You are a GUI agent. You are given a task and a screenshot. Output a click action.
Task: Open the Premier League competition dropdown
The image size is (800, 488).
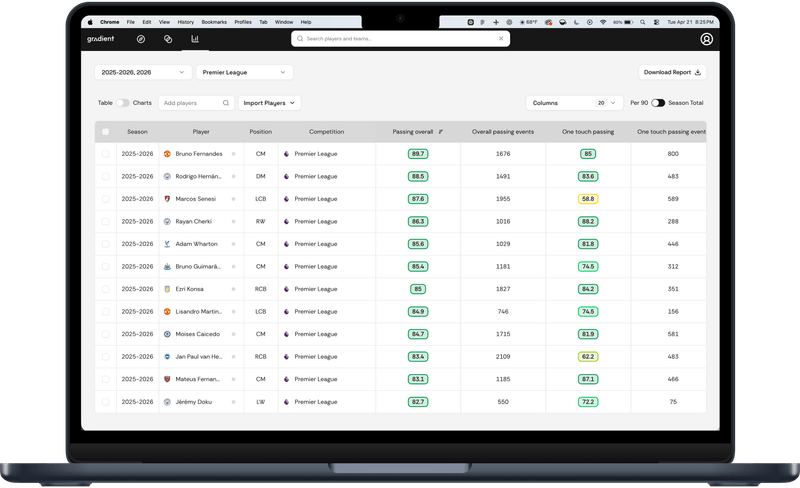(244, 72)
